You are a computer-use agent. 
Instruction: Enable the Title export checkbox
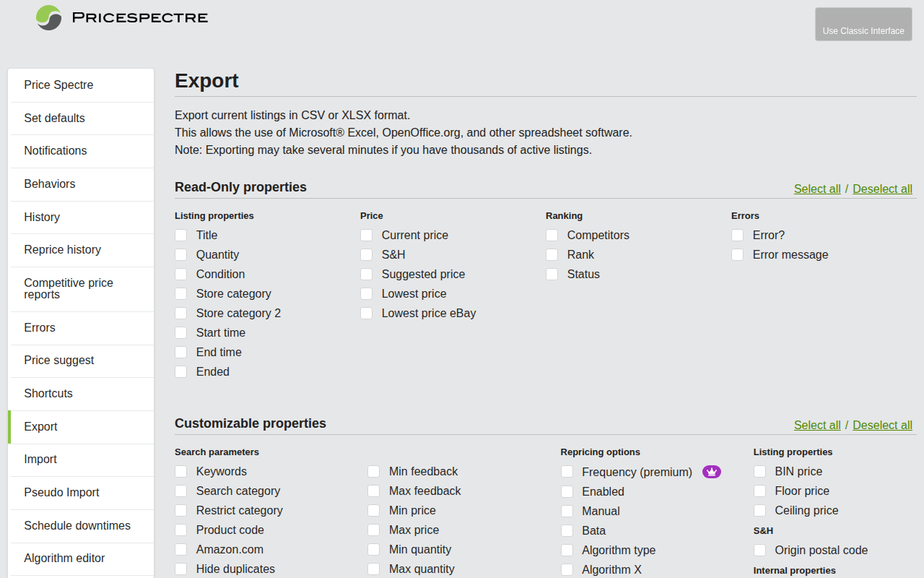click(180, 235)
